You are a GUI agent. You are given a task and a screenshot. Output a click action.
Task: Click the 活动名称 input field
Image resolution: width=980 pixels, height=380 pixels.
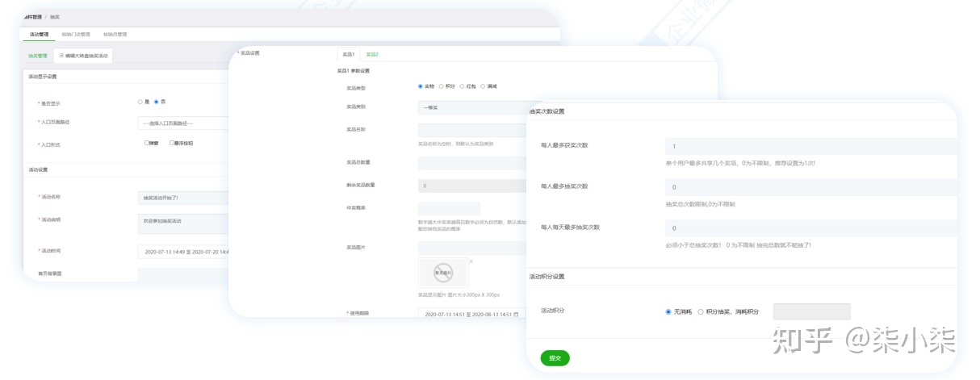pos(183,198)
